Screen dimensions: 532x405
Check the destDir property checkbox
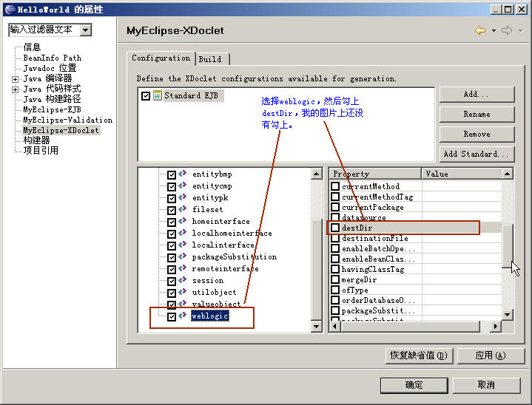[335, 228]
